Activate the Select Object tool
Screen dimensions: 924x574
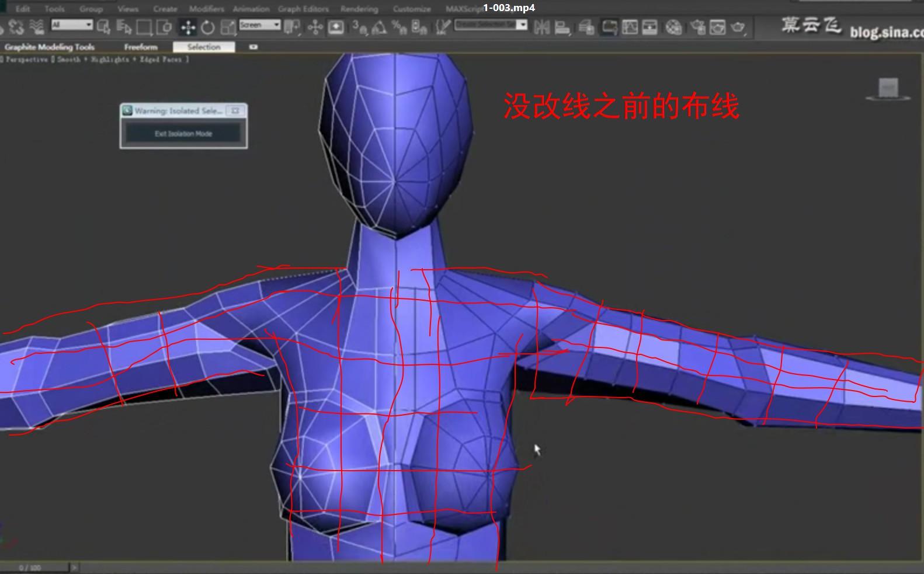[104, 27]
